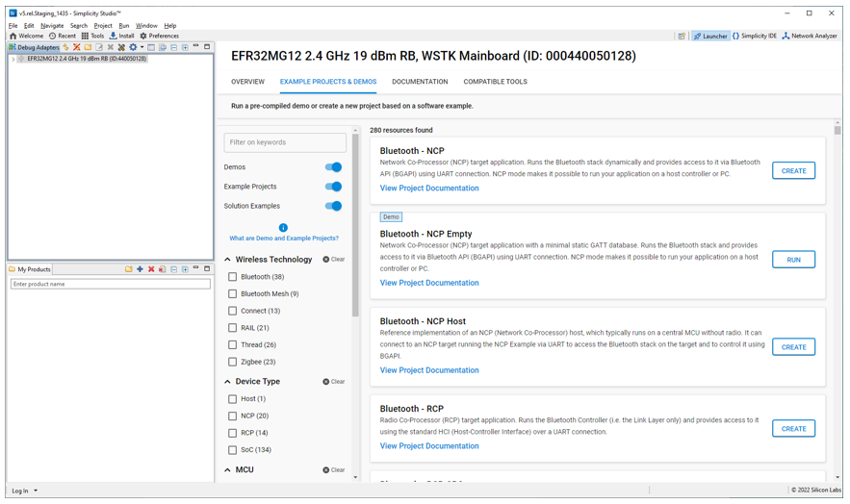Open the Help menu

click(170, 25)
